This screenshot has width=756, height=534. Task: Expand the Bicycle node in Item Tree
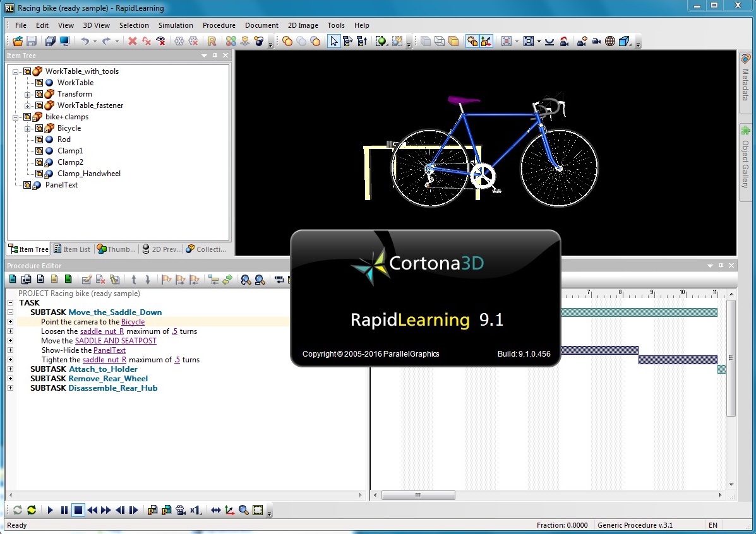(x=27, y=128)
